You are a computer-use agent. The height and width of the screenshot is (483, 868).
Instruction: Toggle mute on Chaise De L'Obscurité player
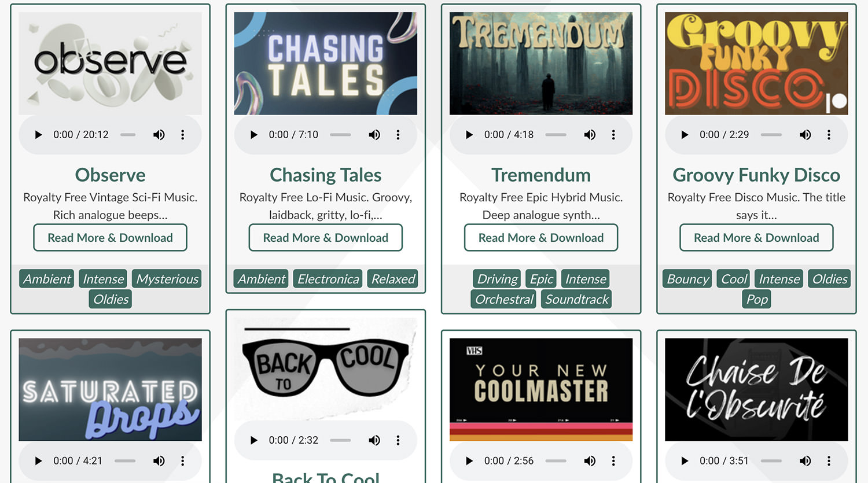coord(805,461)
